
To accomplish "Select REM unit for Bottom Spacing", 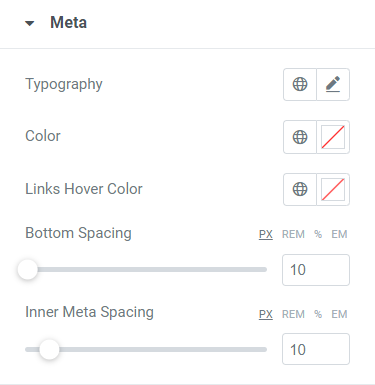I will pyautogui.click(x=293, y=234).
